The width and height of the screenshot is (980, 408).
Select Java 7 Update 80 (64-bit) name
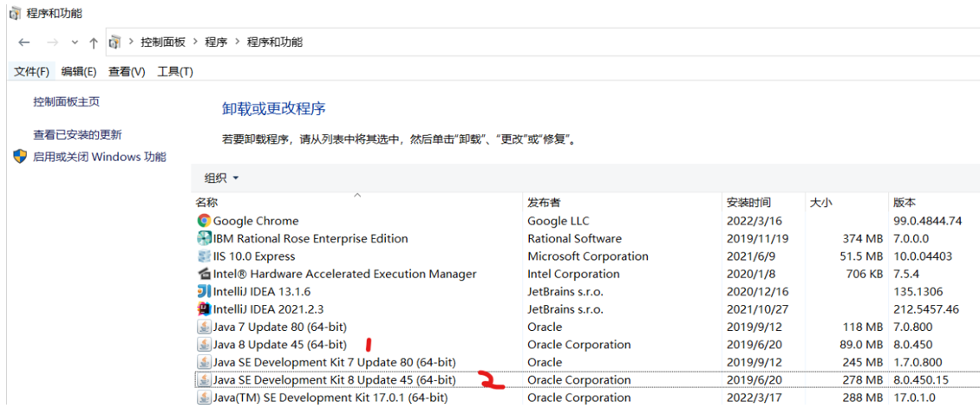280,327
